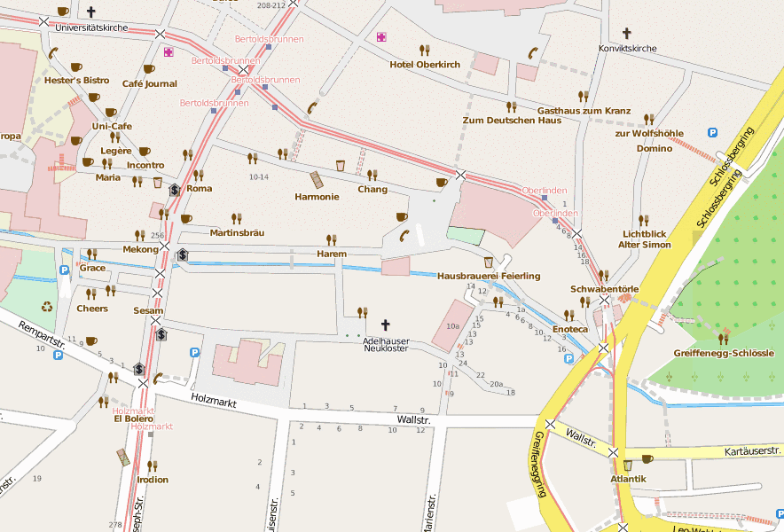The width and height of the screenshot is (784, 532).
Task: Select the restaurant icon above Greiffenegg-Schlössle
Action: (x=723, y=340)
